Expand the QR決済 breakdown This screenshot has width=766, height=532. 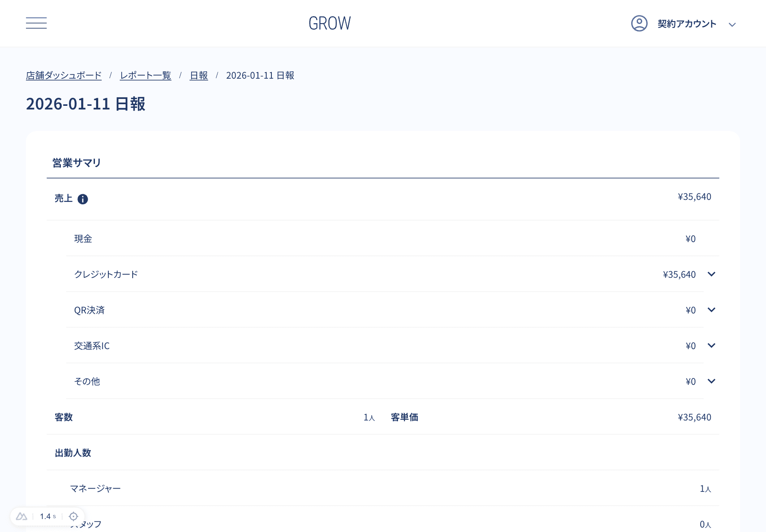711,310
